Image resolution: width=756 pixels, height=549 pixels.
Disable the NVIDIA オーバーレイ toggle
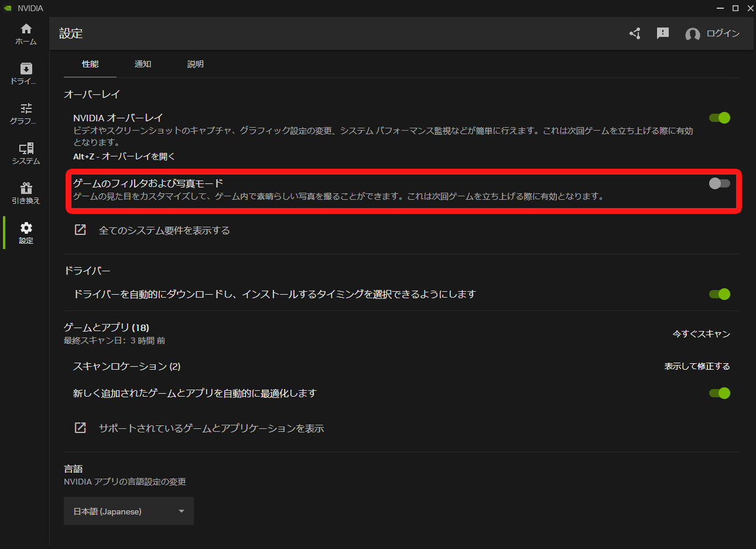point(720,118)
